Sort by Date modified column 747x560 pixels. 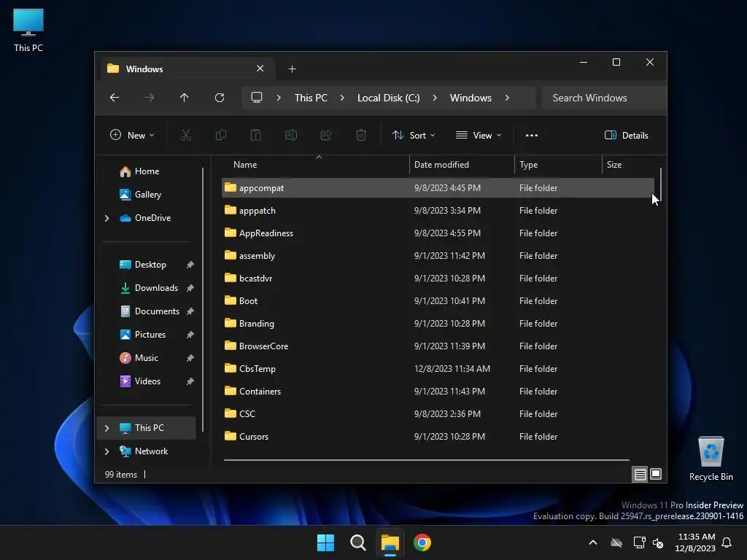[x=462, y=165]
